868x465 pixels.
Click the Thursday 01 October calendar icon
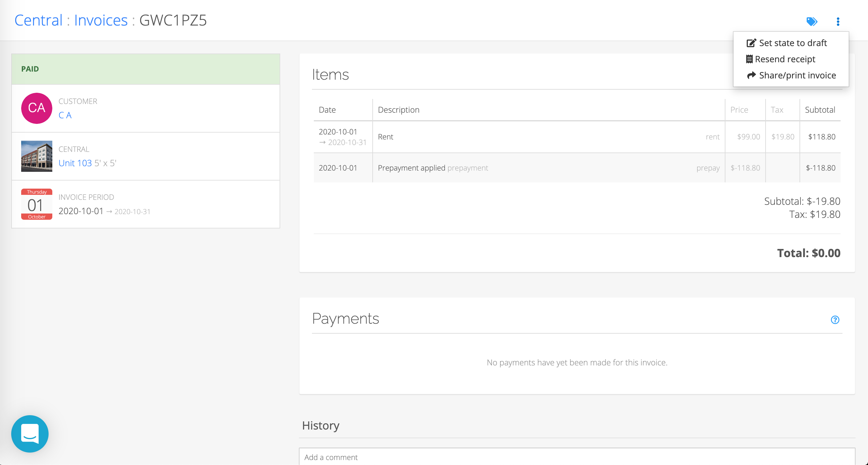(36, 204)
